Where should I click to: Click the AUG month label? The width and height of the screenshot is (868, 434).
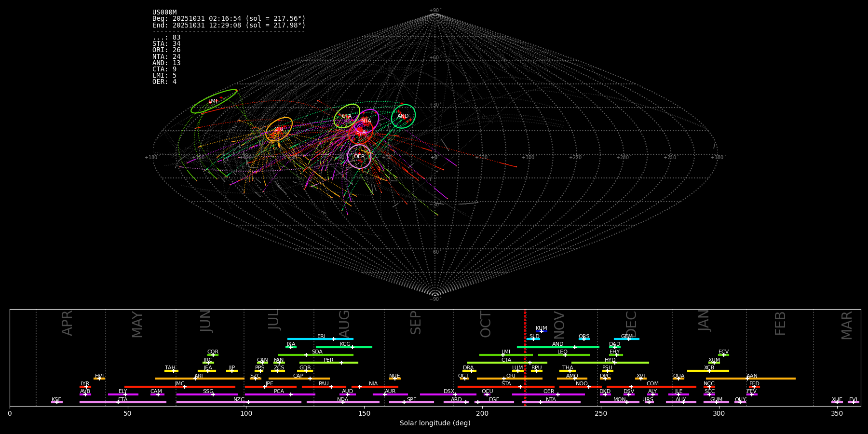[x=344, y=324]
